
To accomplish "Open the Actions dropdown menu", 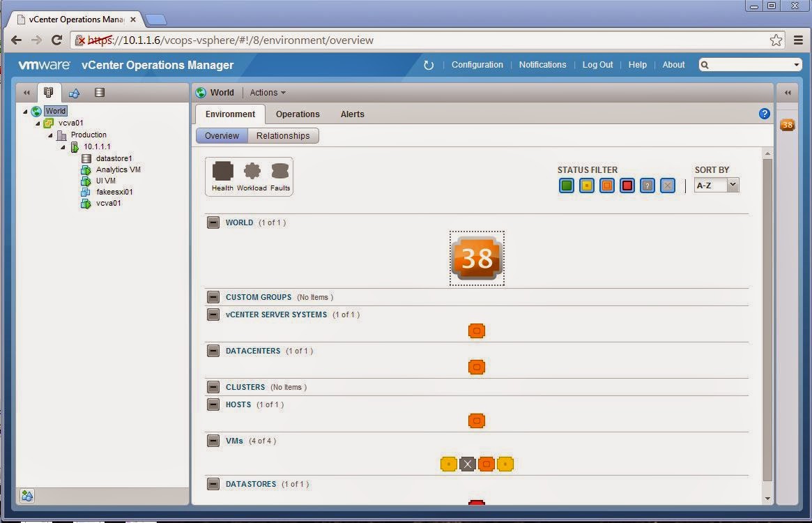I will click(267, 93).
